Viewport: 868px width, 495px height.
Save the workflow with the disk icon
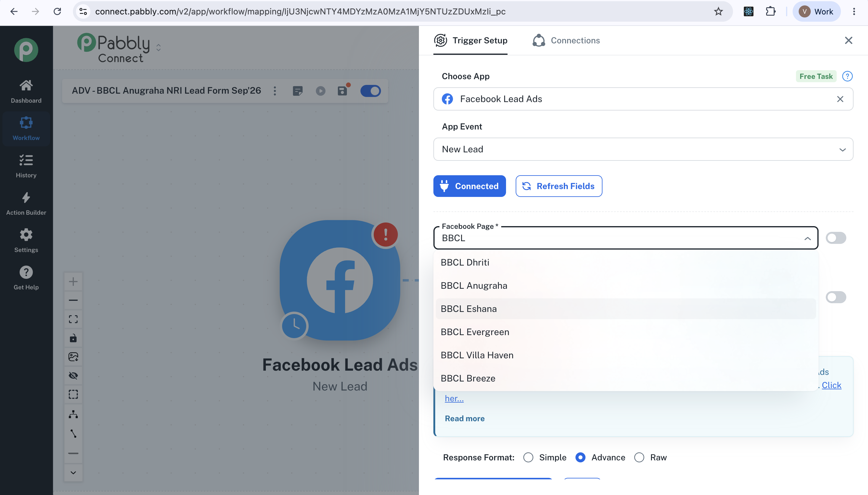pos(343,91)
